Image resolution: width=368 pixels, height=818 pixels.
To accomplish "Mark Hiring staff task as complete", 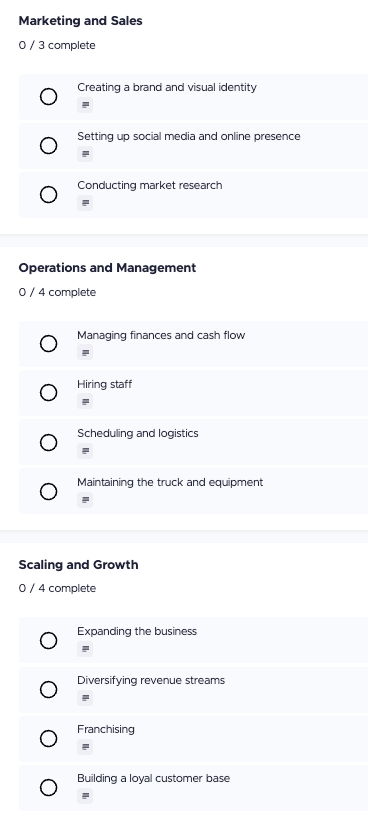I will click(x=49, y=392).
